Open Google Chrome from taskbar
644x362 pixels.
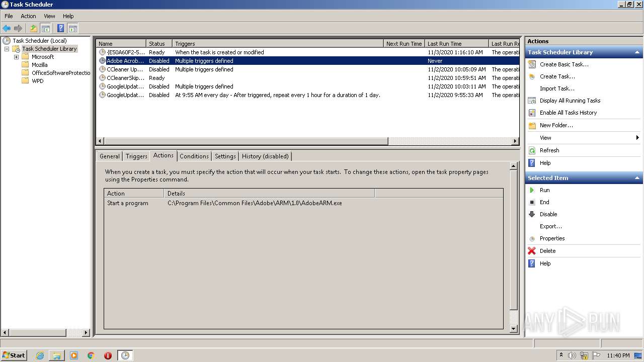91,355
